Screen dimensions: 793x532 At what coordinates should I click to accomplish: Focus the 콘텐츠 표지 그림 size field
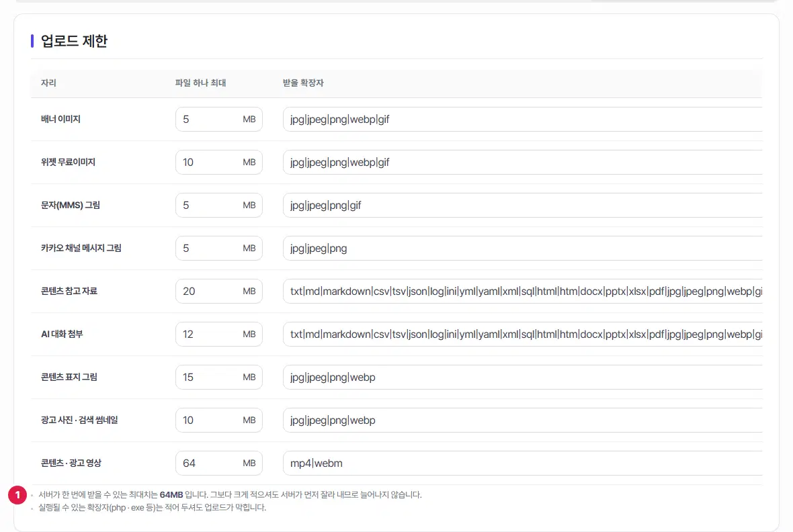[218, 378]
